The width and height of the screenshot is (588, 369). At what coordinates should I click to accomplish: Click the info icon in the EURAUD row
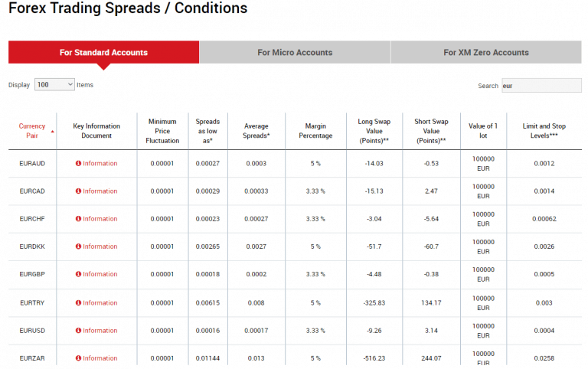(78, 164)
